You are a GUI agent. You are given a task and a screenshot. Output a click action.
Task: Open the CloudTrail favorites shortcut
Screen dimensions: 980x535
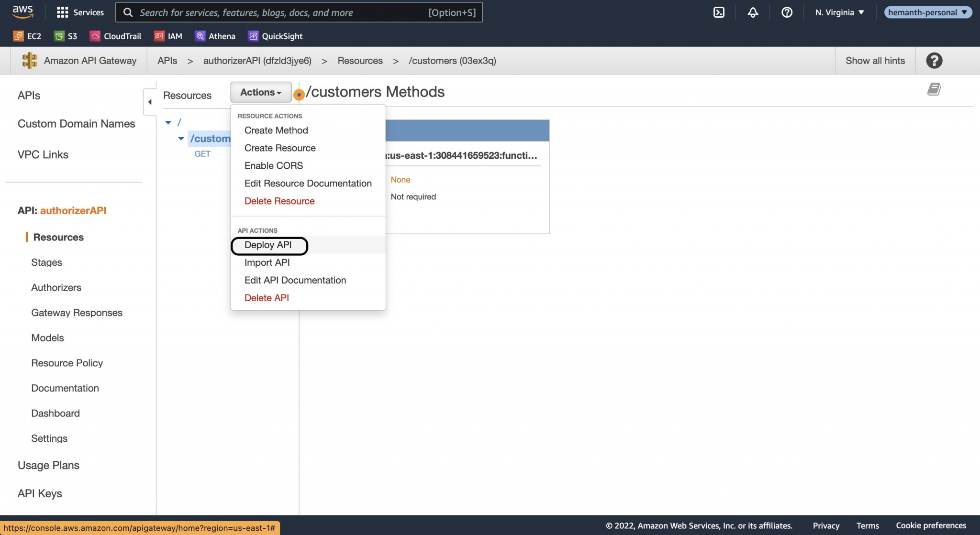tap(115, 36)
